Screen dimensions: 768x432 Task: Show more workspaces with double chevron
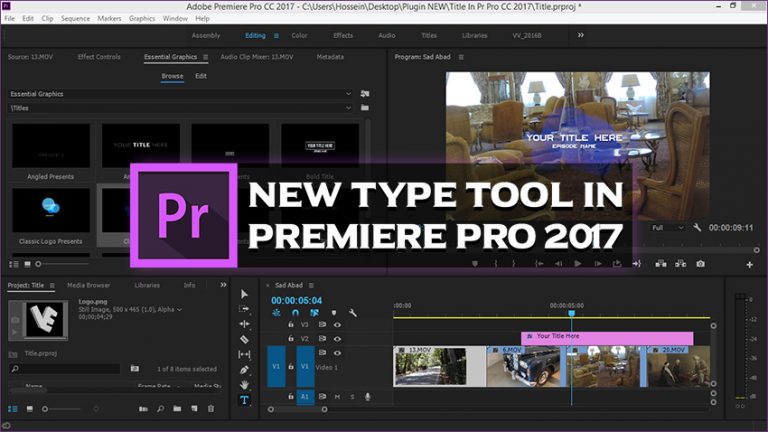(x=580, y=35)
